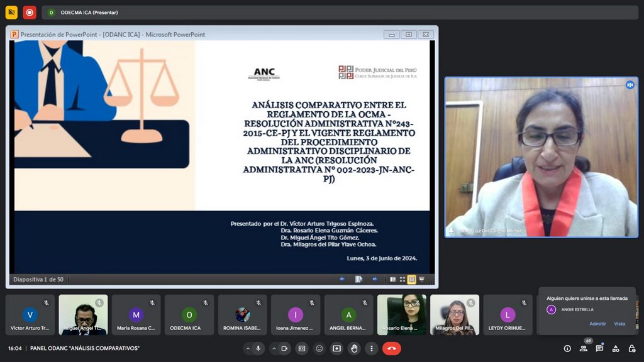
Task: Click the ANC logo on the slide
Action: coord(264,74)
